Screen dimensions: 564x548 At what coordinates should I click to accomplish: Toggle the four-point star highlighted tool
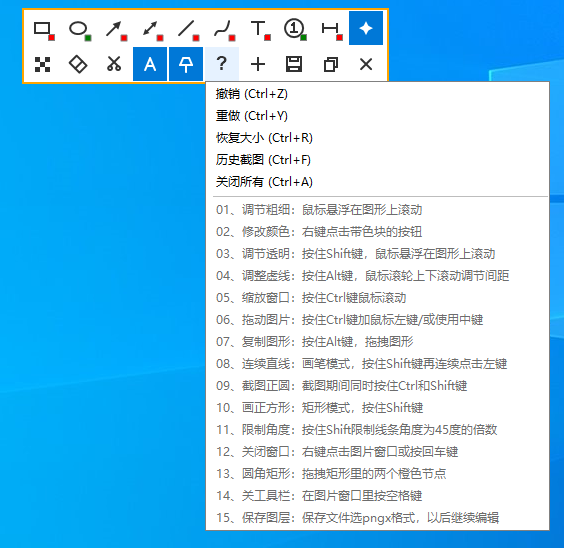366,28
